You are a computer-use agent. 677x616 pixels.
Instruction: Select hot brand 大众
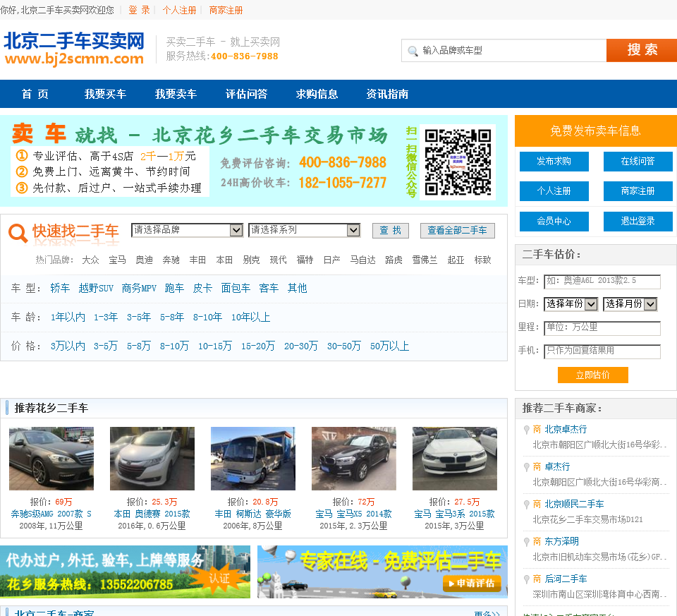click(91, 260)
